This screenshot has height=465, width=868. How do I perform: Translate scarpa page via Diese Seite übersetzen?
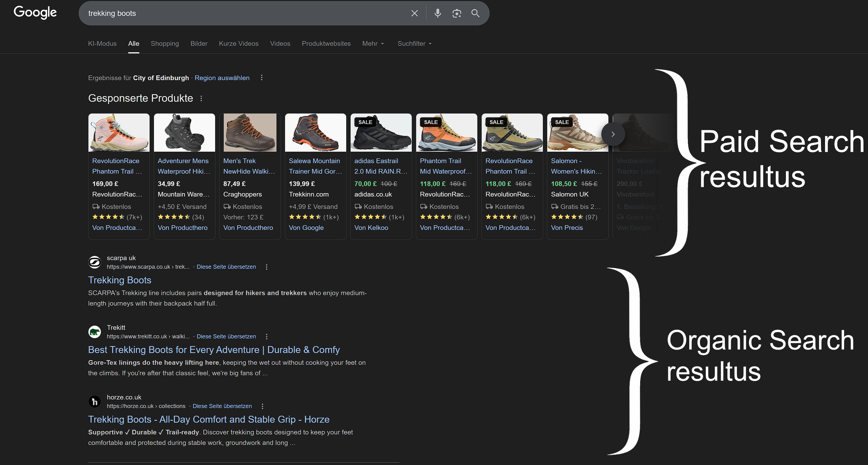pyautogui.click(x=226, y=267)
